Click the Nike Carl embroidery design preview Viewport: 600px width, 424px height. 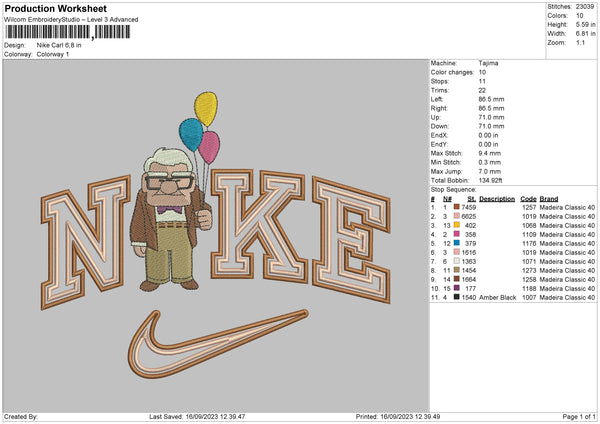(216, 235)
